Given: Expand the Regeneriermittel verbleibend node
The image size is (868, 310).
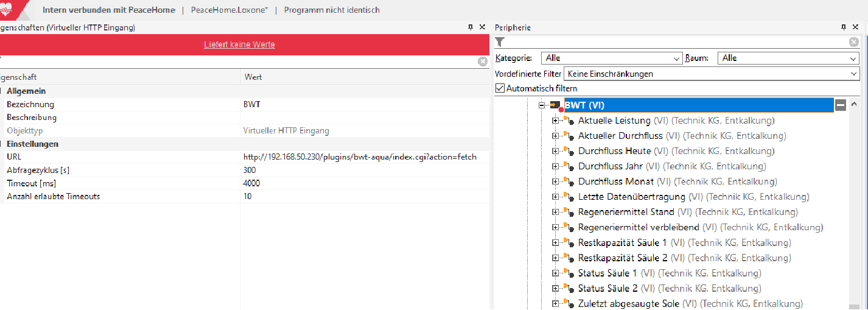Looking at the screenshot, I should [x=555, y=227].
